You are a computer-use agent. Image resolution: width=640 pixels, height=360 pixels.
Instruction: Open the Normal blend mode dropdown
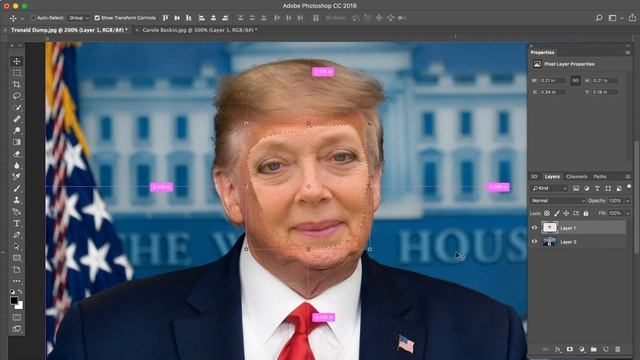558,201
